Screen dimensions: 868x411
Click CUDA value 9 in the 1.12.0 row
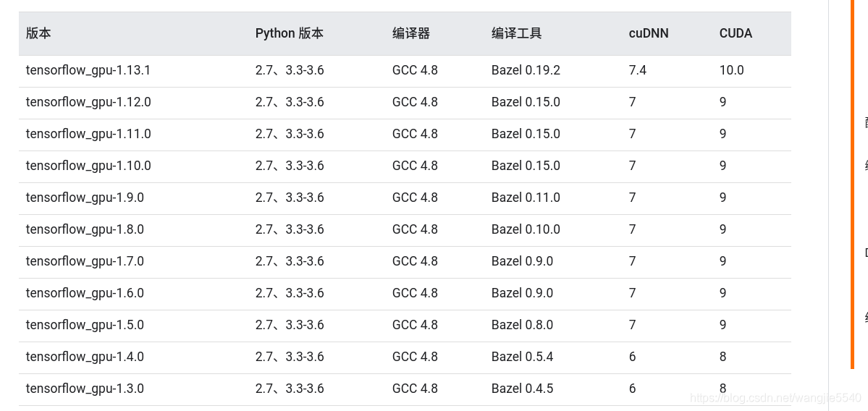723,102
